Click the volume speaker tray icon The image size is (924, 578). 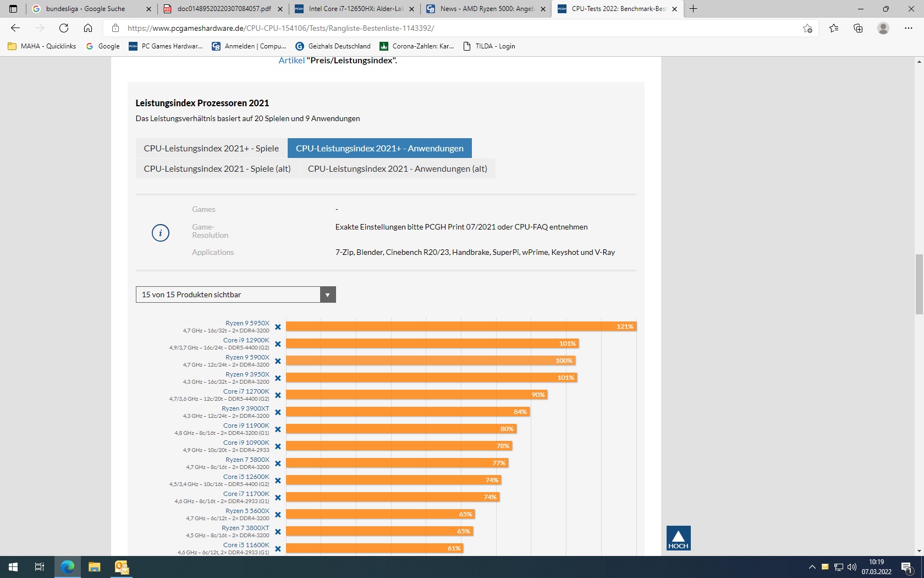tap(852, 567)
